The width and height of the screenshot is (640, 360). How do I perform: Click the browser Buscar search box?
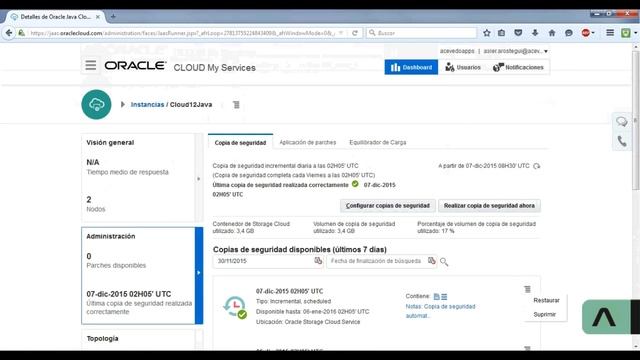[x=422, y=33]
